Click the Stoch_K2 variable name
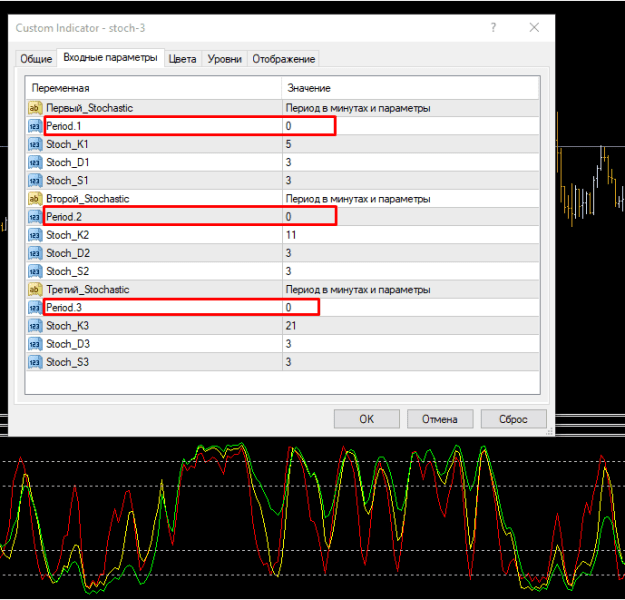Viewport: 625px width, 600px height. point(67,235)
